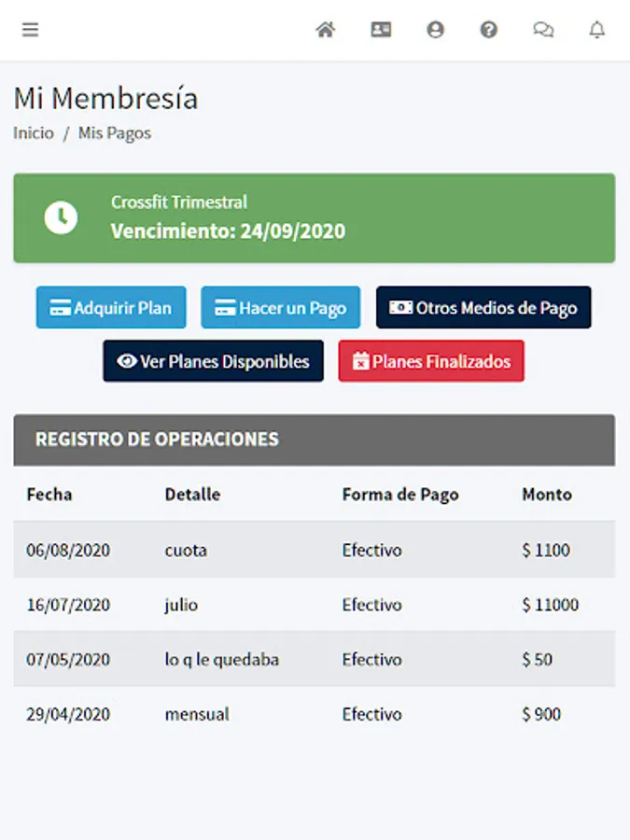Open the hamburger menu
630x840 pixels.
30,29
